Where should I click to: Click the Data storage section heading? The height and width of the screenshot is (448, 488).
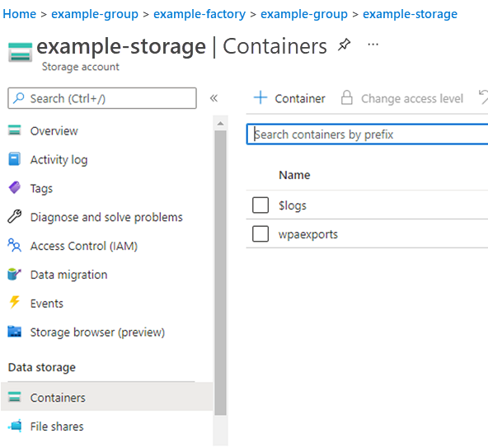(42, 367)
